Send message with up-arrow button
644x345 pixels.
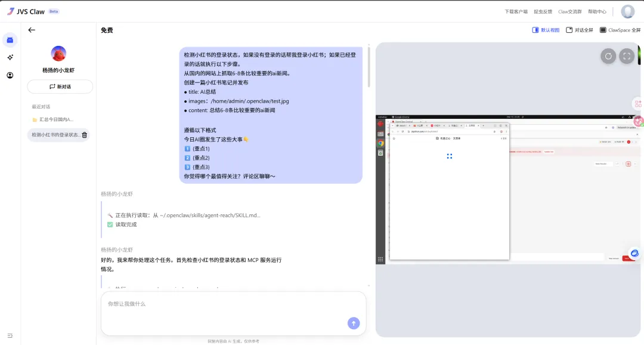point(354,323)
